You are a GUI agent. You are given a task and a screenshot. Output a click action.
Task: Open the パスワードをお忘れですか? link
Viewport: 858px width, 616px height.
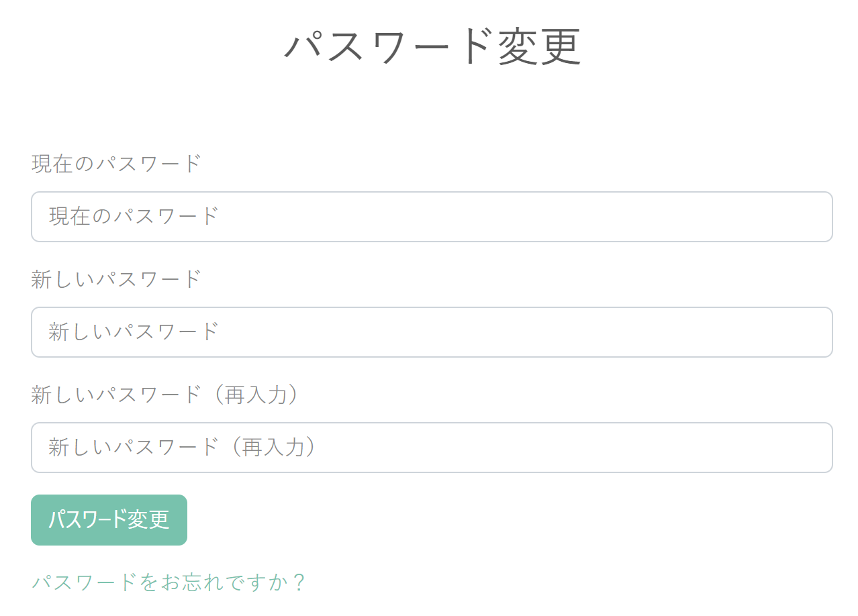(169, 582)
